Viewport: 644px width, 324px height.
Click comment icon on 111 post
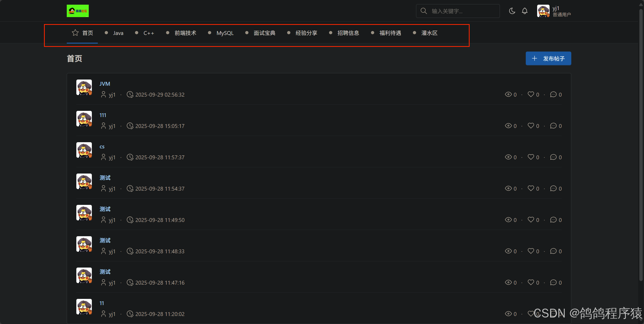553,126
